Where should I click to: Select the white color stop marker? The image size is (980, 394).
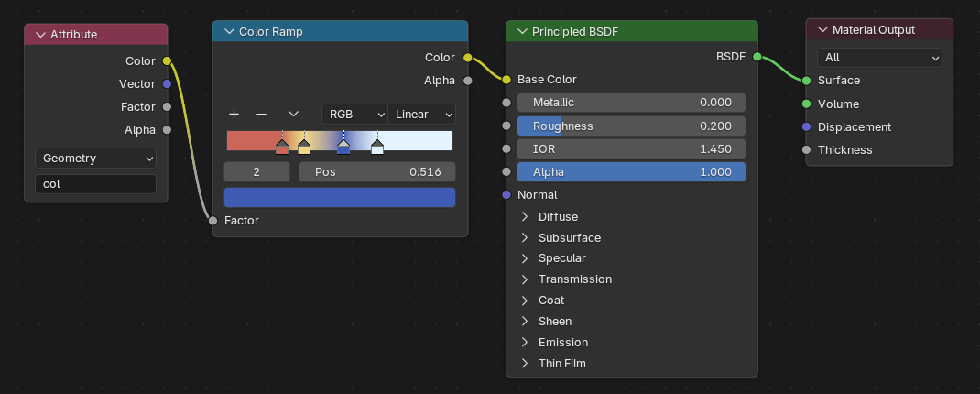pyautogui.click(x=377, y=148)
